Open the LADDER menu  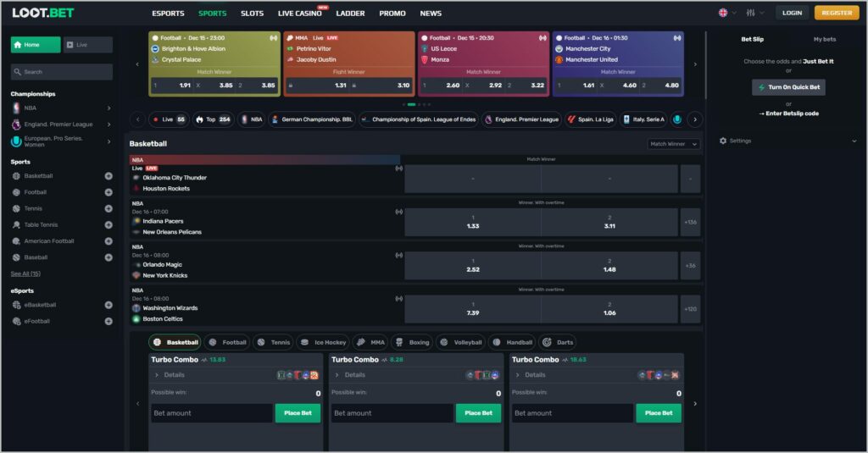pyautogui.click(x=350, y=14)
